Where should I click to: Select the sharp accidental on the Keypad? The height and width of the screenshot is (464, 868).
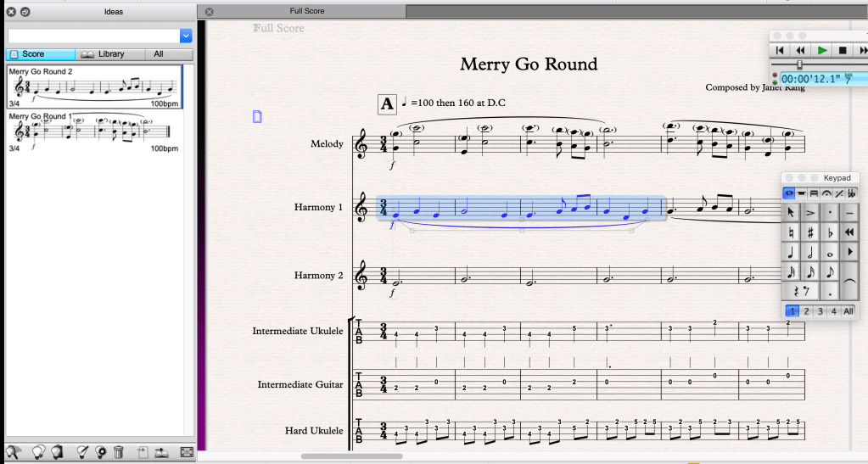(811, 230)
